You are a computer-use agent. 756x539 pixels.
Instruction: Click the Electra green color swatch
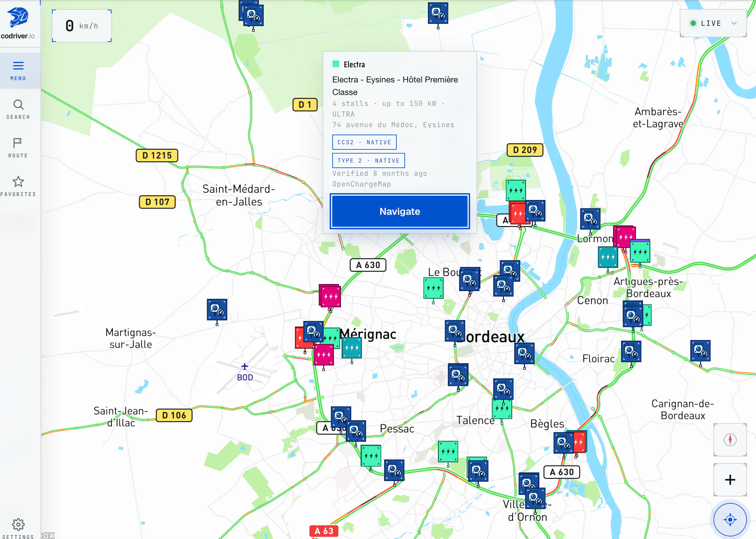pos(336,64)
